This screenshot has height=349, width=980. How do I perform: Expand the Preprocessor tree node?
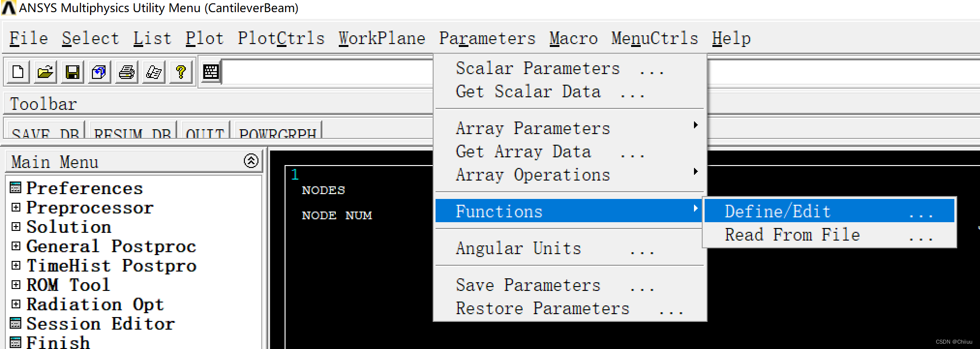pos(16,207)
